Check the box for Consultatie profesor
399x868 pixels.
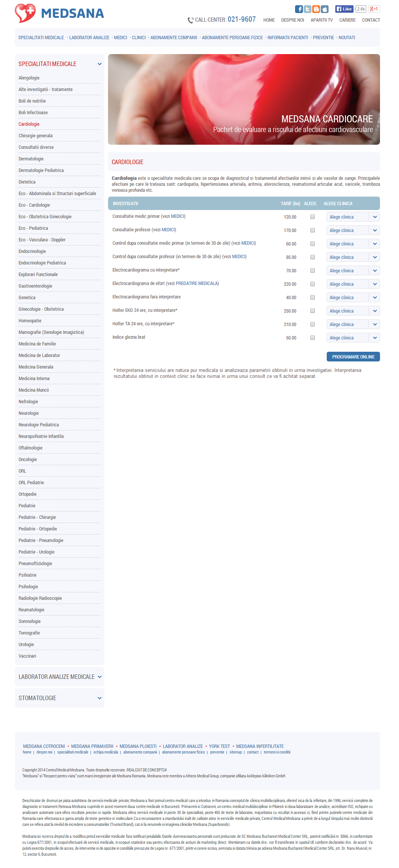point(313,230)
